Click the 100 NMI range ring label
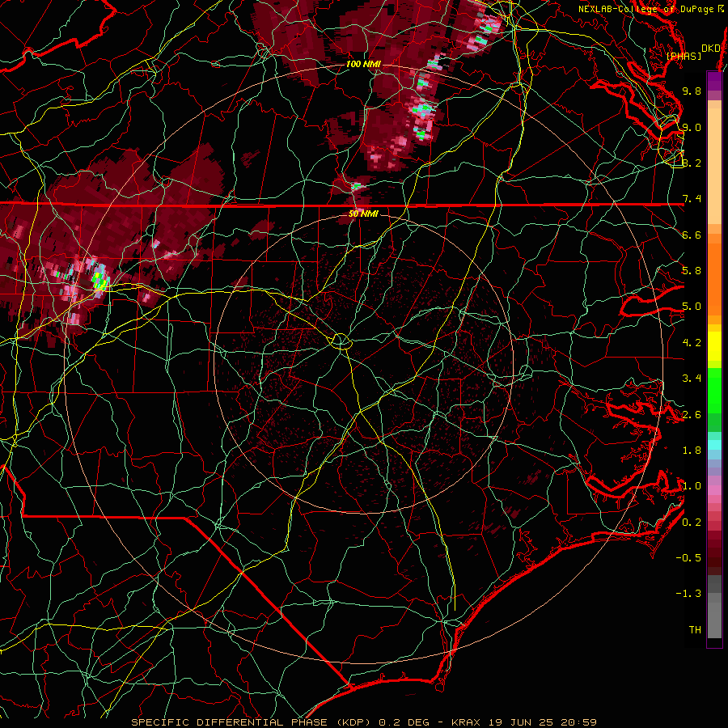Image resolution: width=728 pixels, height=728 pixels. point(363,64)
